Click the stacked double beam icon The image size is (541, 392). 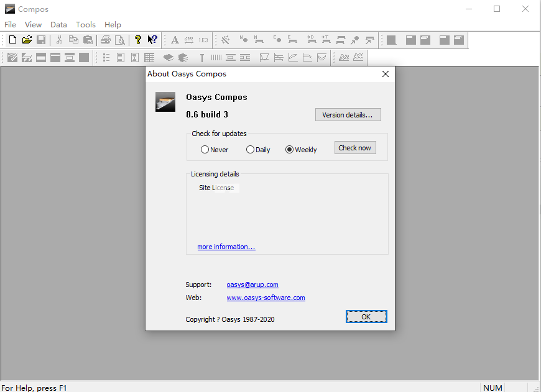click(341, 40)
